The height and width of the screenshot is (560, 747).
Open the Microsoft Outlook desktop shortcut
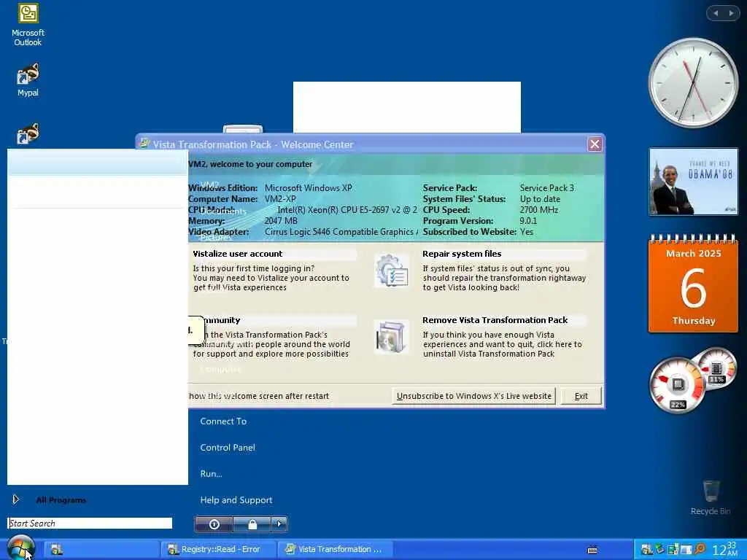(28, 25)
